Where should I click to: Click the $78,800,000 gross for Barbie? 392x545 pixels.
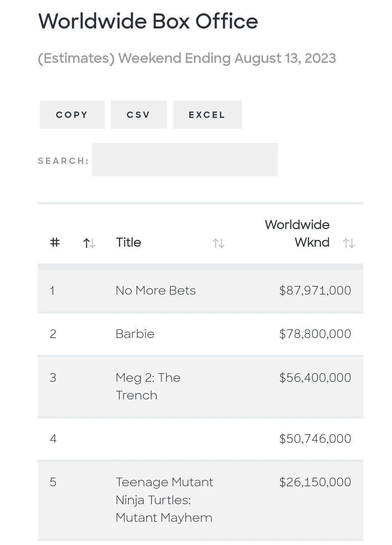click(315, 334)
